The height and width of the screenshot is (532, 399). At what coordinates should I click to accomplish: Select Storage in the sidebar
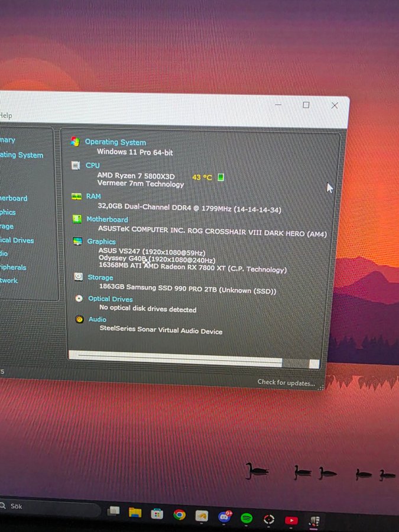(7, 226)
